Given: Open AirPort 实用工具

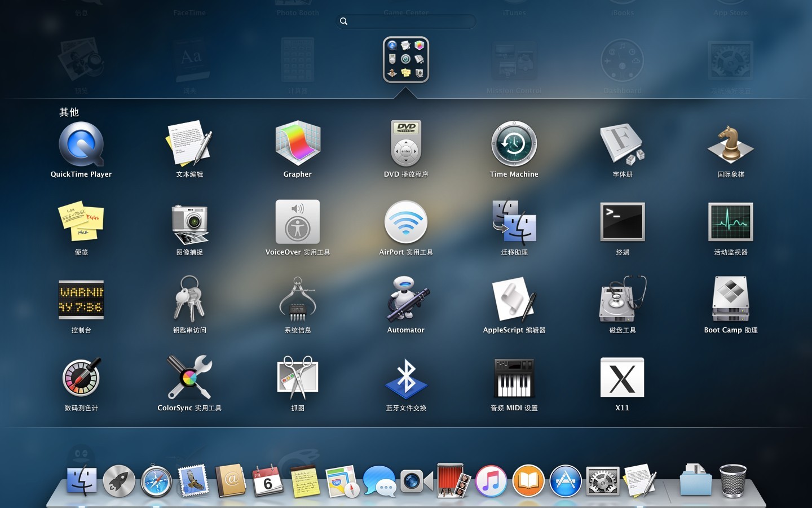Looking at the screenshot, I should 406,222.
